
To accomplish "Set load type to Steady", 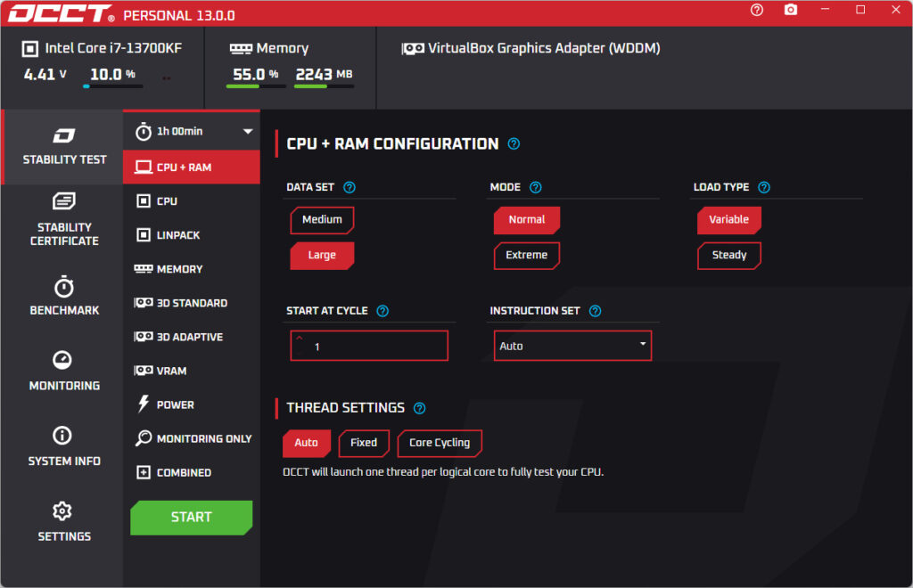I will [x=729, y=256].
